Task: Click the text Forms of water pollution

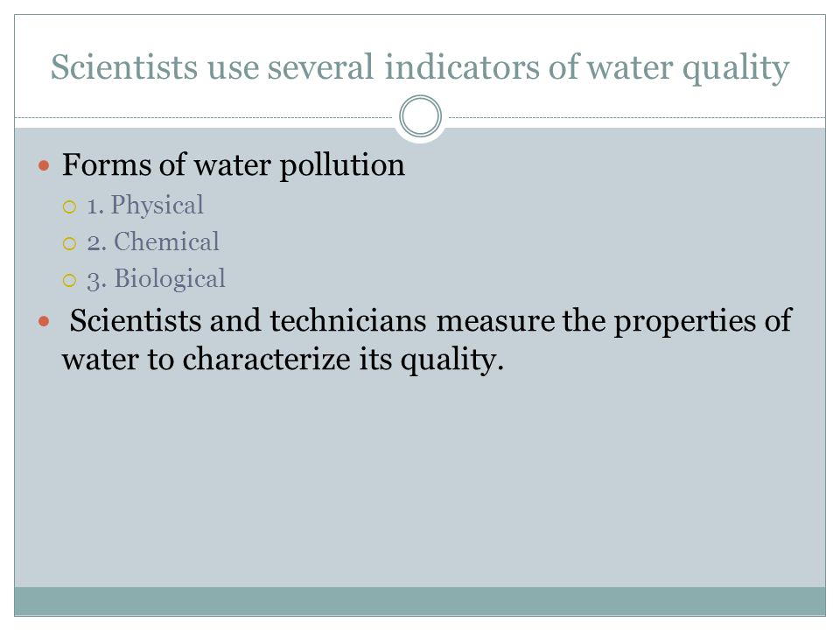Action: (x=233, y=164)
